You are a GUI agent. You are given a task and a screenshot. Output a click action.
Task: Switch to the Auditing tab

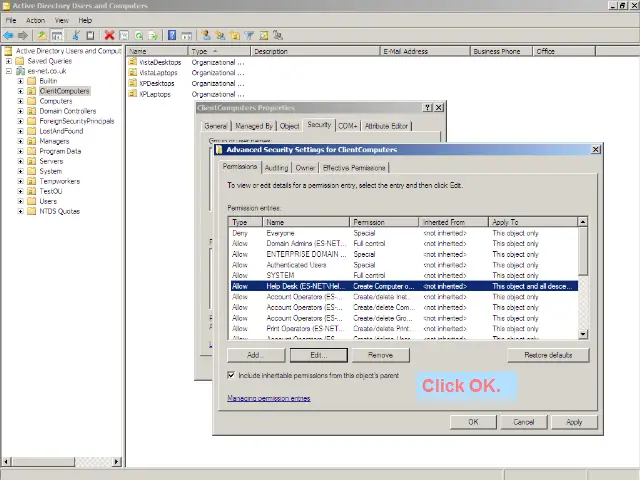[x=276, y=168]
